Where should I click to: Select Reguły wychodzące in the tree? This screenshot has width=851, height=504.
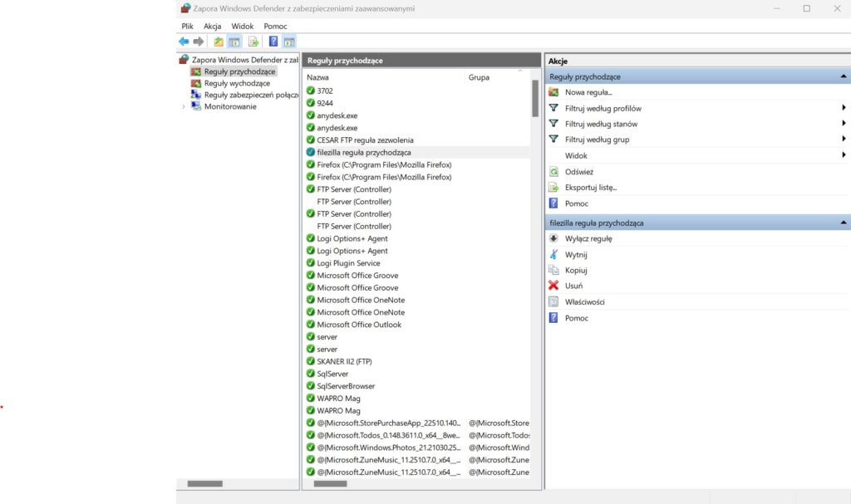tap(237, 83)
